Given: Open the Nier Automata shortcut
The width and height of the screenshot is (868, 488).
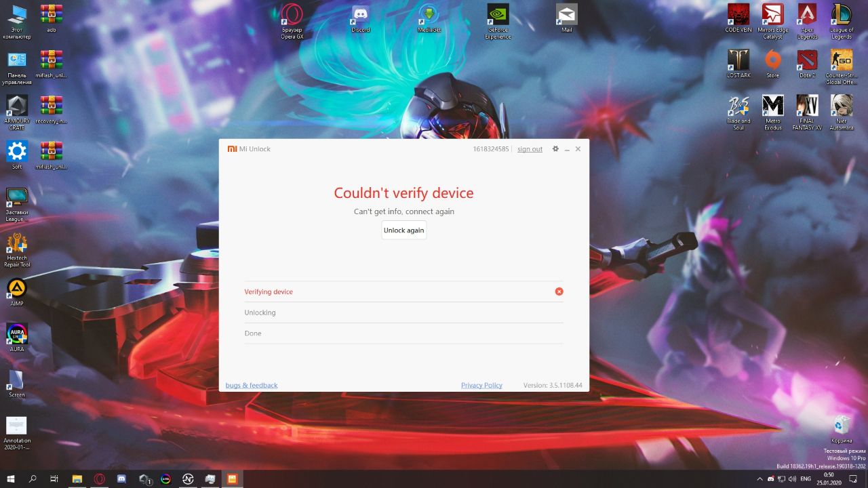Looking at the screenshot, I should pyautogui.click(x=842, y=113).
